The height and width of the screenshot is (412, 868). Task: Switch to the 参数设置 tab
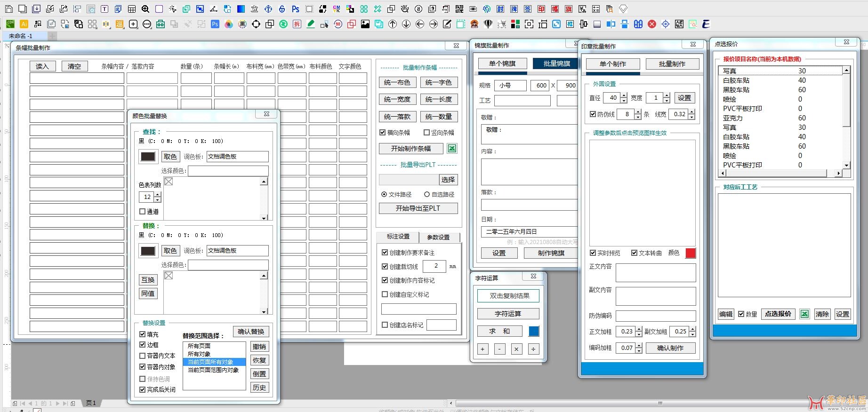tap(438, 237)
